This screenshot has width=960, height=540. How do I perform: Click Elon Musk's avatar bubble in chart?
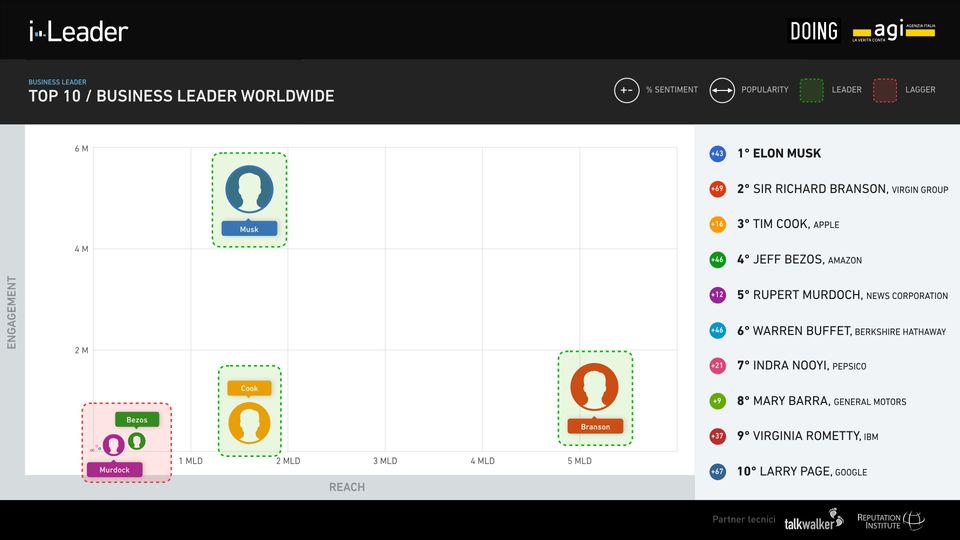tap(249, 189)
